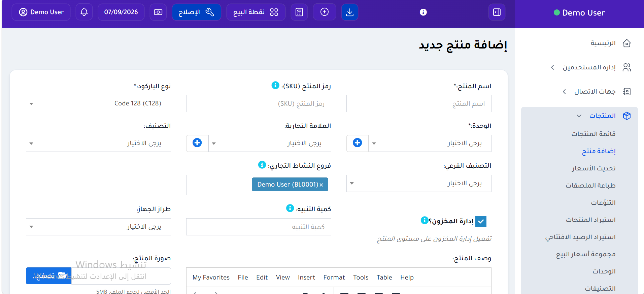This screenshot has height=294, width=644.
Task: Open My Favorites editor menu
Action: coord(211,277)
